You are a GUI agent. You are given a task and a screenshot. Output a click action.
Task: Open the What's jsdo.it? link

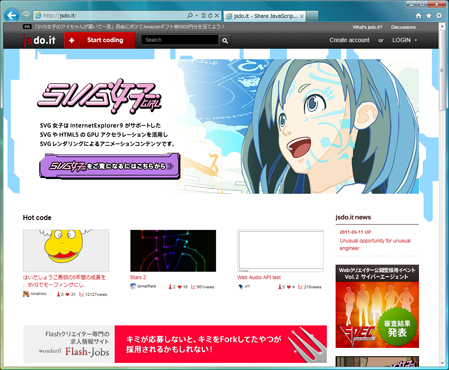click(367, 27)
